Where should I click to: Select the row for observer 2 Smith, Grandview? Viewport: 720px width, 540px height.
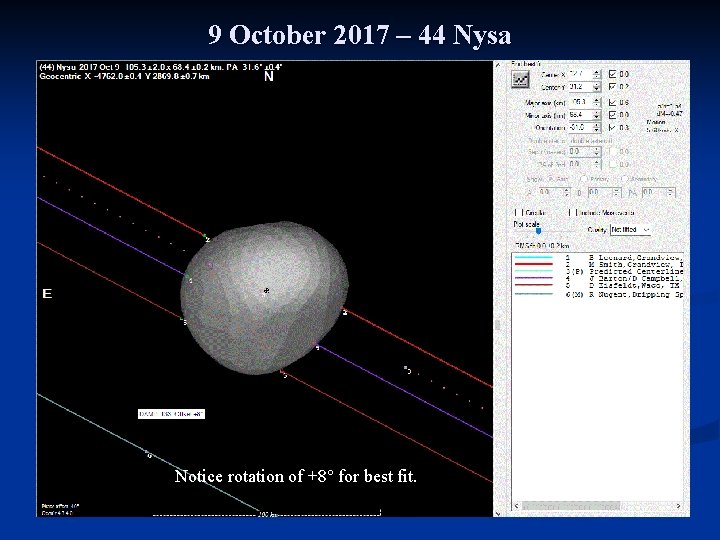click(x=598, y=264)
